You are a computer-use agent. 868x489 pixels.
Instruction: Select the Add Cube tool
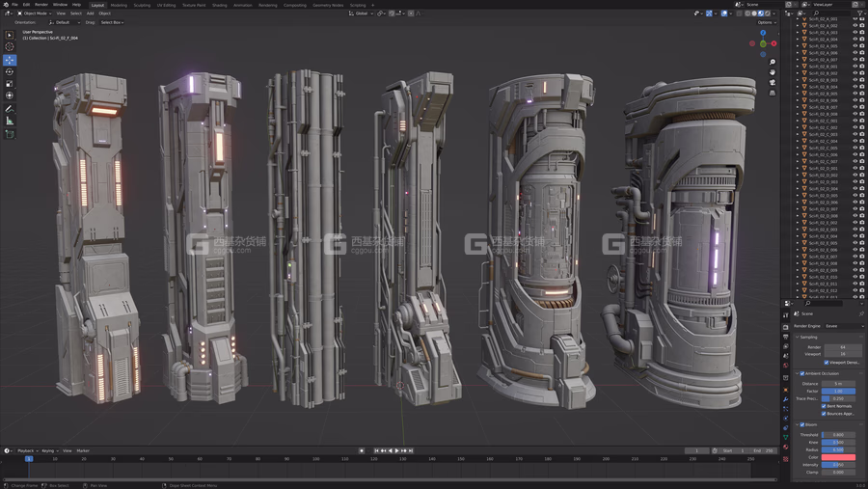point(10,134)
